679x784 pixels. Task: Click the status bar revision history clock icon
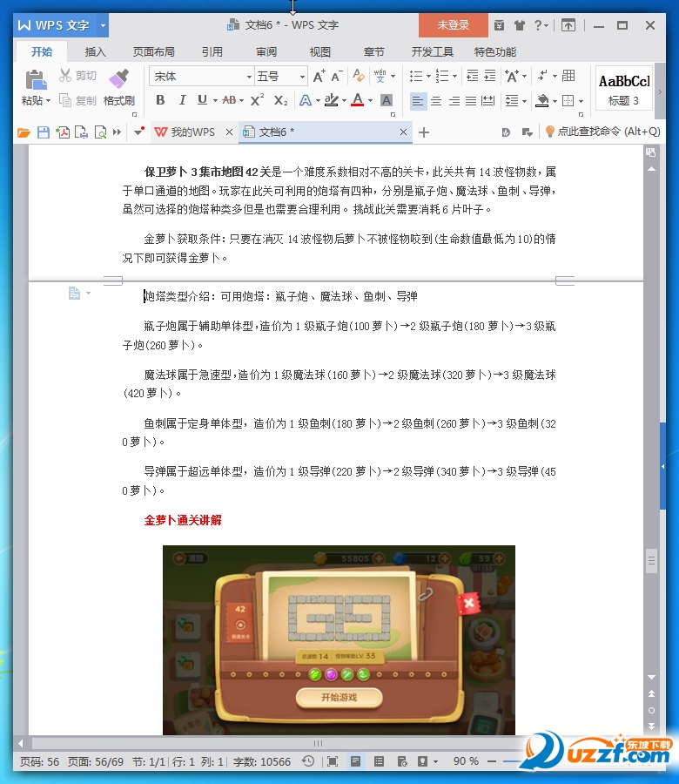(308, 761)
